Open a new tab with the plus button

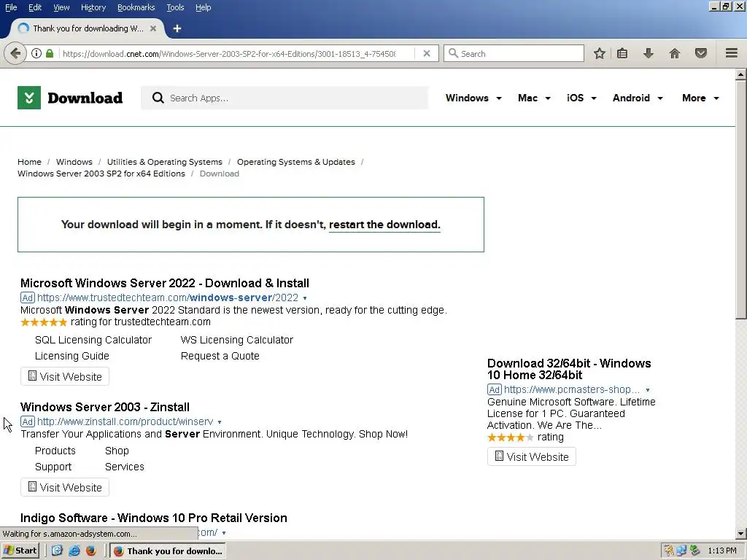pyautogui.click(x=177, y=28)
